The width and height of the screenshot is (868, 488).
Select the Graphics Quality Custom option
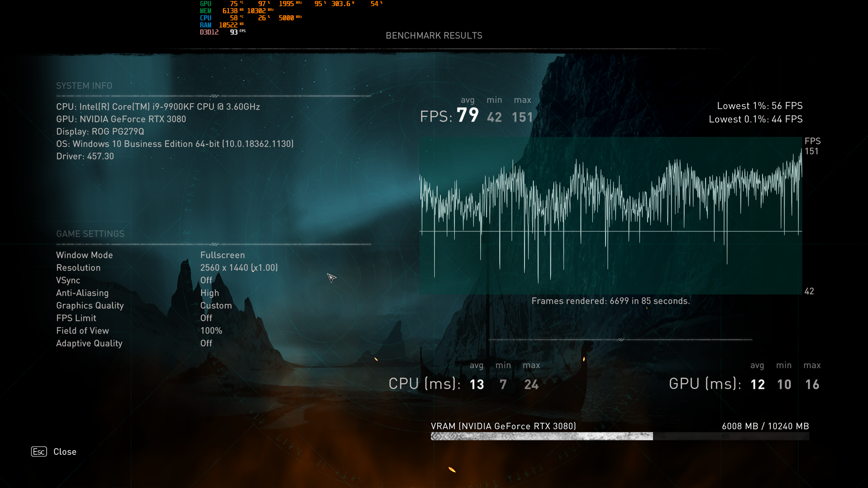click(x=216, y=305)
